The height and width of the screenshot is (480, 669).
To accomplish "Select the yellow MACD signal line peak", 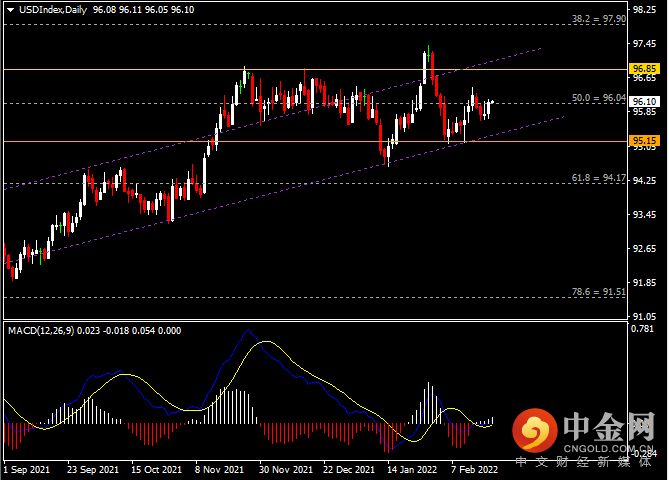I will [267, 341].
